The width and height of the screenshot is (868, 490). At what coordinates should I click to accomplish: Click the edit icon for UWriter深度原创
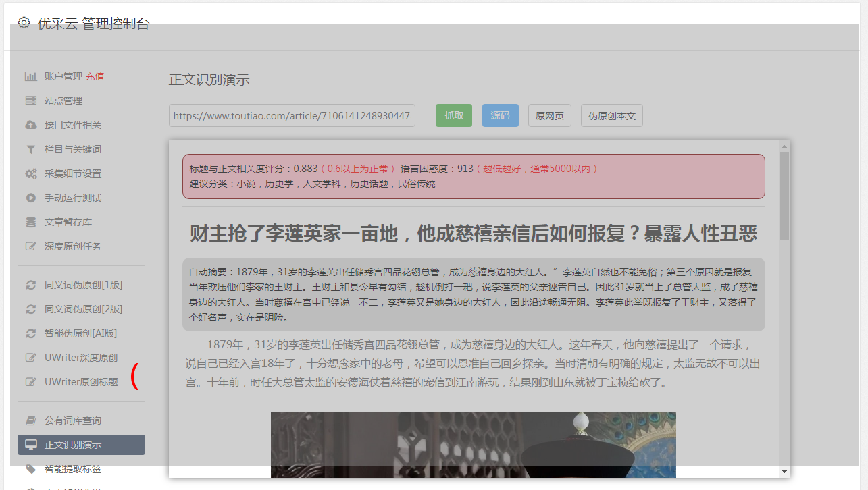[30, 358]
